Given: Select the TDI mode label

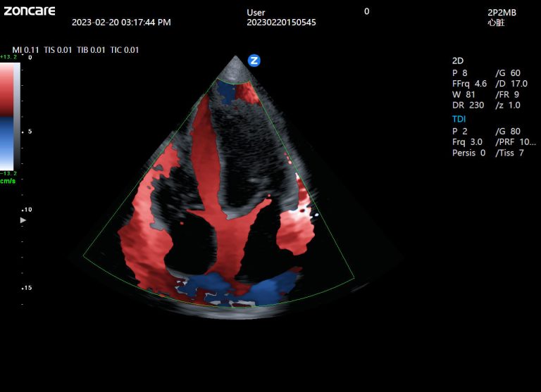Looking at the screenshot, I should coord(459,119).
